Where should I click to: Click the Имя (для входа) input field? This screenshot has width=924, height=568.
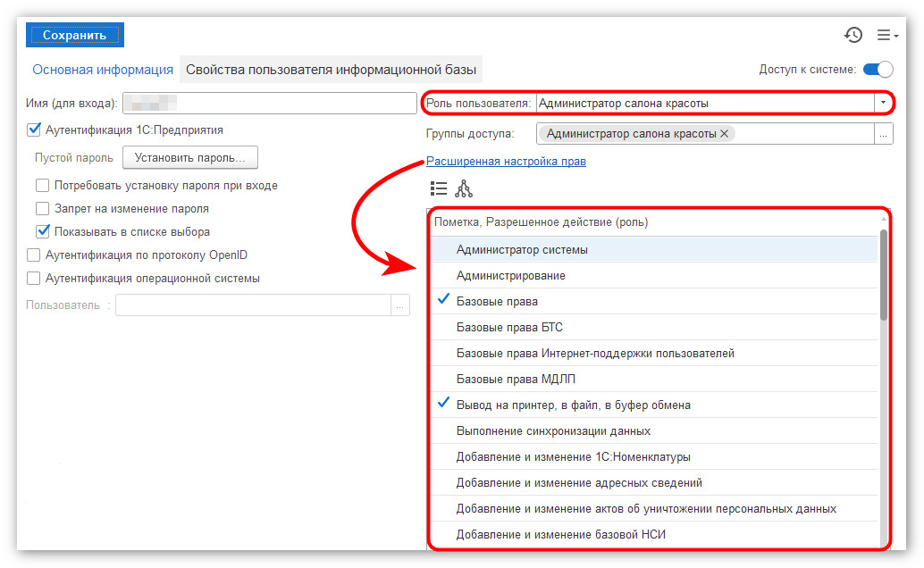269,103
